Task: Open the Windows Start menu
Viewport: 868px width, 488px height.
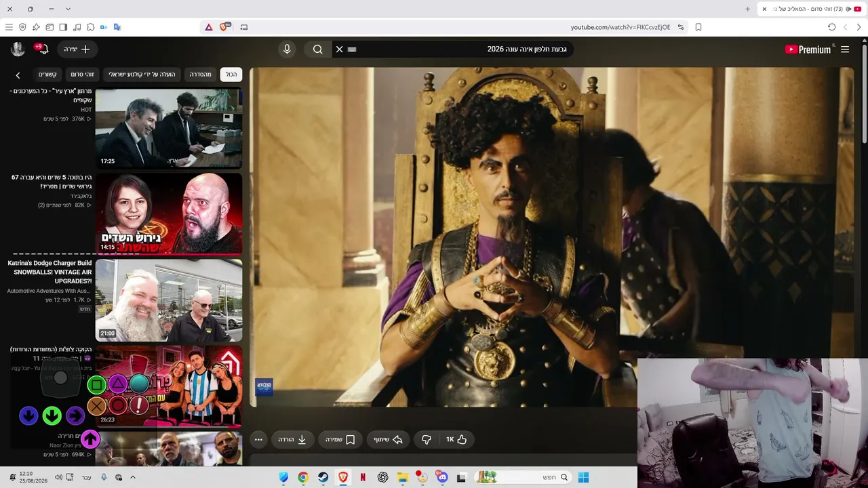Action: [583, 477]
